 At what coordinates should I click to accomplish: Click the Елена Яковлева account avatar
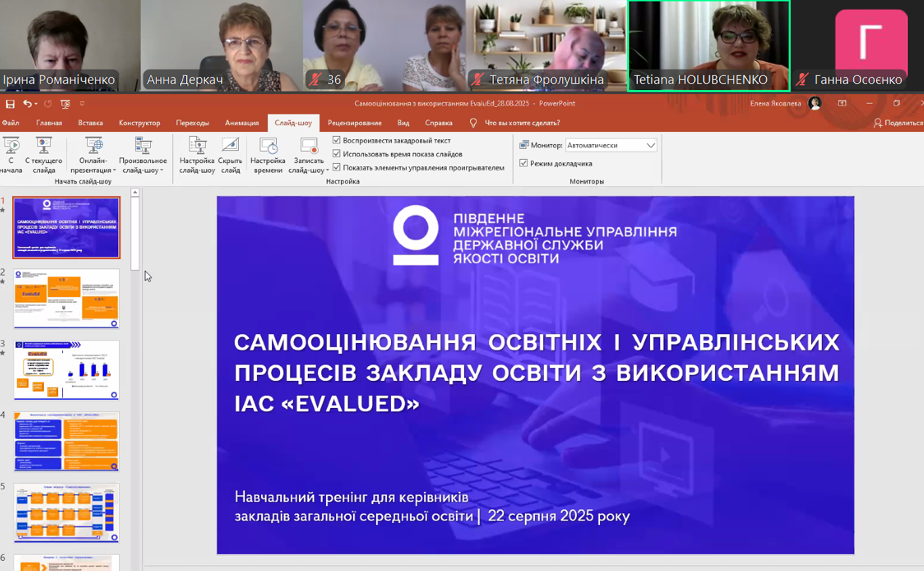click(815, 104)
